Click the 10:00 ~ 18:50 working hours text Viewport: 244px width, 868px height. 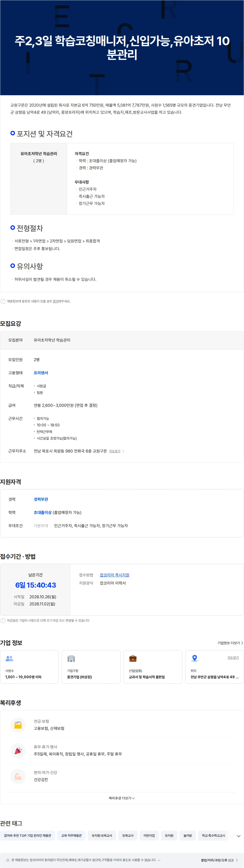point(48,425)
